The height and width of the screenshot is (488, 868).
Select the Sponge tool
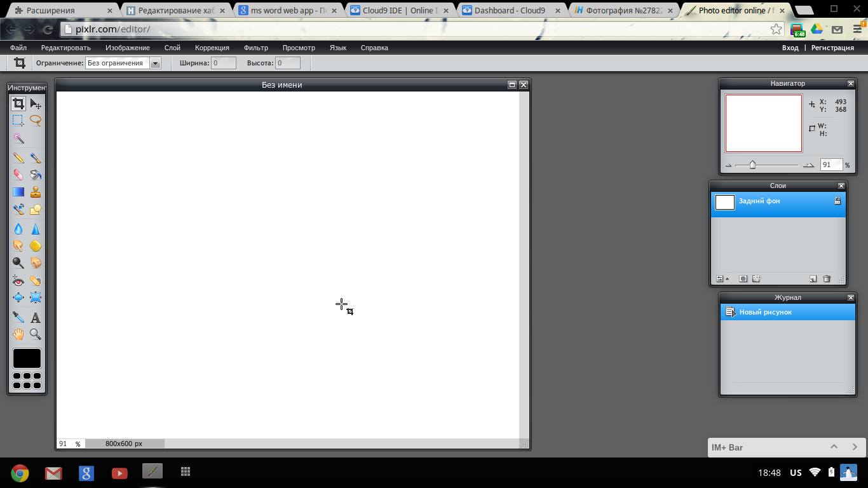pos(36,245)
